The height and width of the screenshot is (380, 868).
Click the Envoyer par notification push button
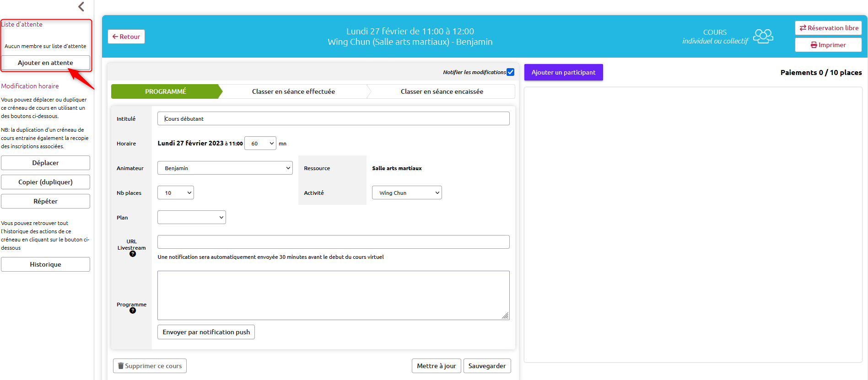[x=206, y=332]
